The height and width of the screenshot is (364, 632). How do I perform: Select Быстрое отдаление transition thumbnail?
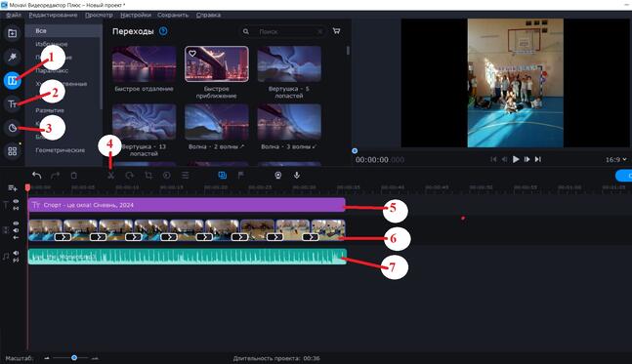pyautogui.click(x=144, y=64)
